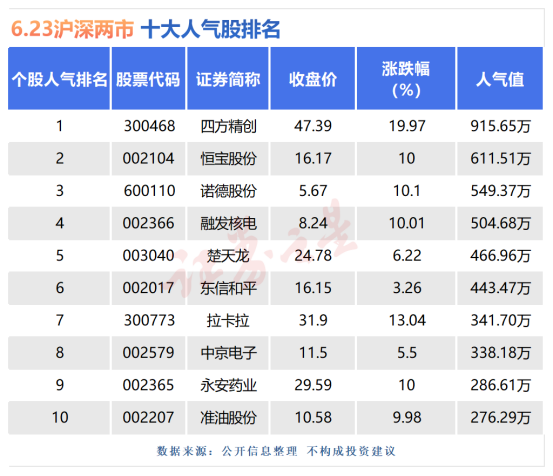The image size is (553, 476).
Task: Click closing price 11.5
Action: 313,353
